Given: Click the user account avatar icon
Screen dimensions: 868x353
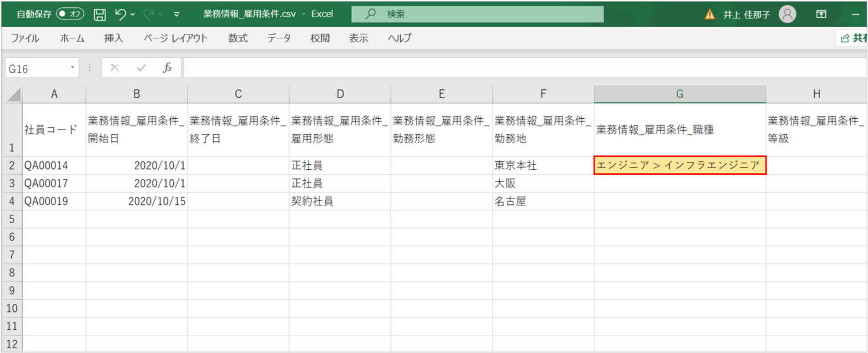Looking at the screenshot, I should (787, 15).
